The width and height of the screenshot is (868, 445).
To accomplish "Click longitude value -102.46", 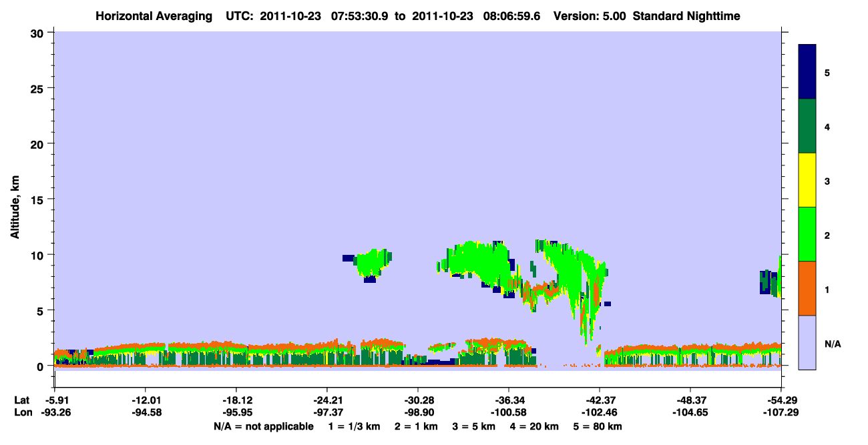I will pyautogui.click(x=599, y=413).
